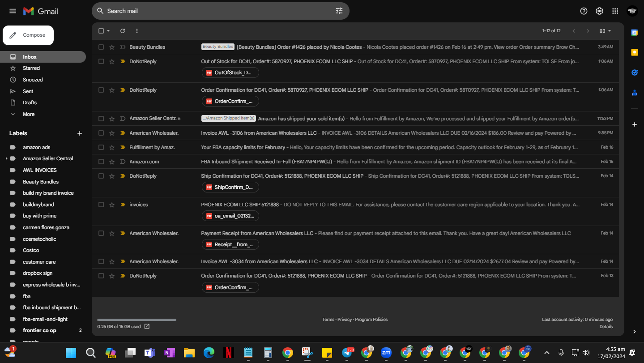
Task: Open Google Tasks side panel icon
Action: coord(634,73)
